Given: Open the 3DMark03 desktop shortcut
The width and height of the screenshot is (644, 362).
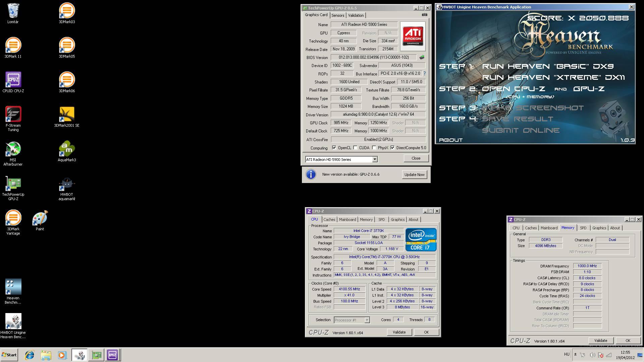Looking at the screenshot, I should (67, 13).
